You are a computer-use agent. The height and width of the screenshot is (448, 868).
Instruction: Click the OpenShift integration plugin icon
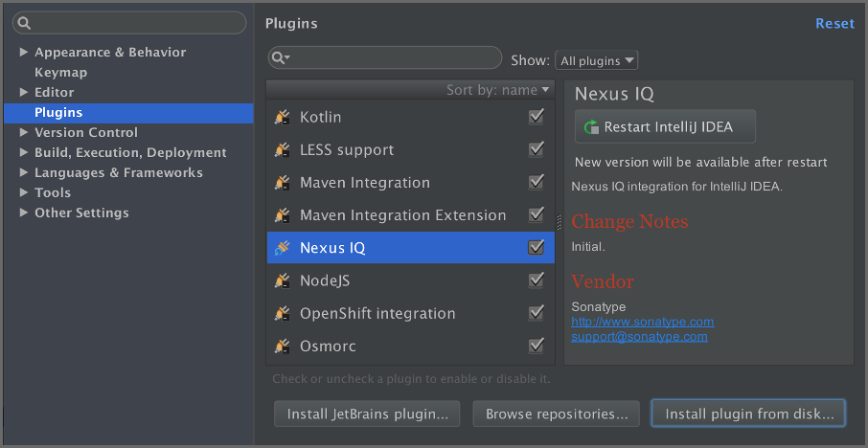click(x=283, y=314)
